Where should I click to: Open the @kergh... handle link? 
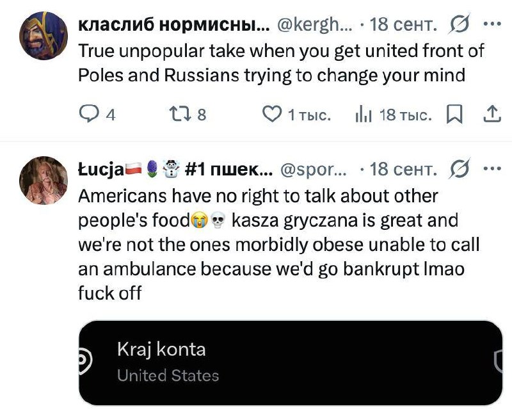[315, 24]
